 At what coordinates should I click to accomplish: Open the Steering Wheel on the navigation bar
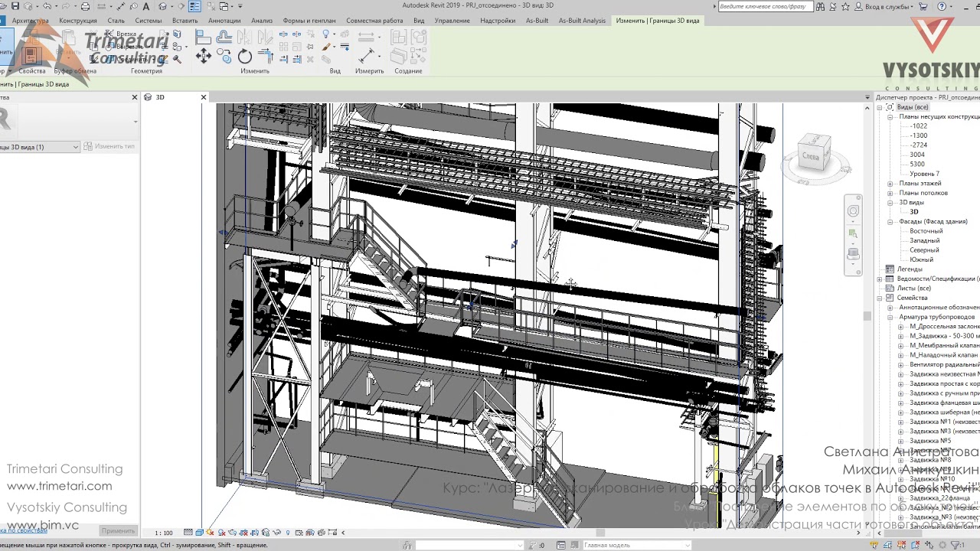853,211
